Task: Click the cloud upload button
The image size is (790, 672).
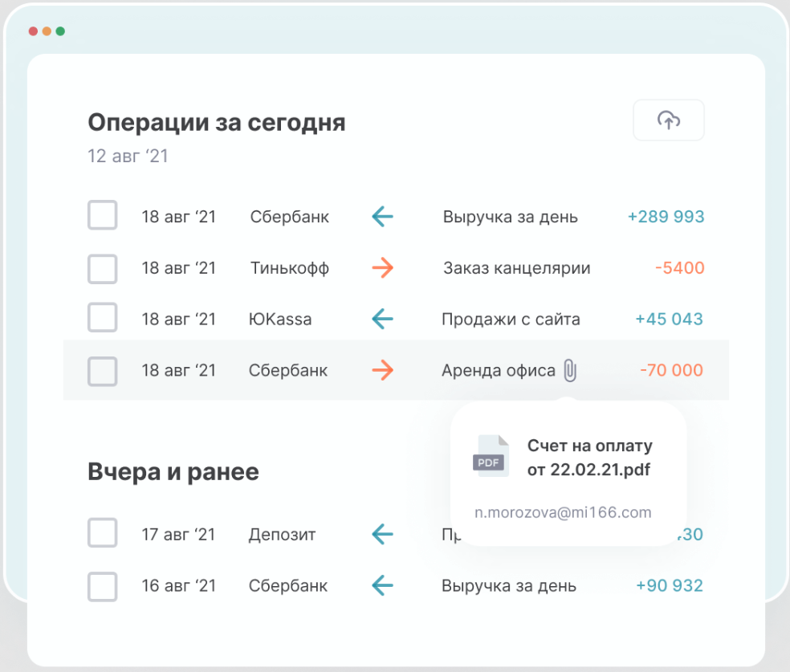Action: [x=668, y=120]
